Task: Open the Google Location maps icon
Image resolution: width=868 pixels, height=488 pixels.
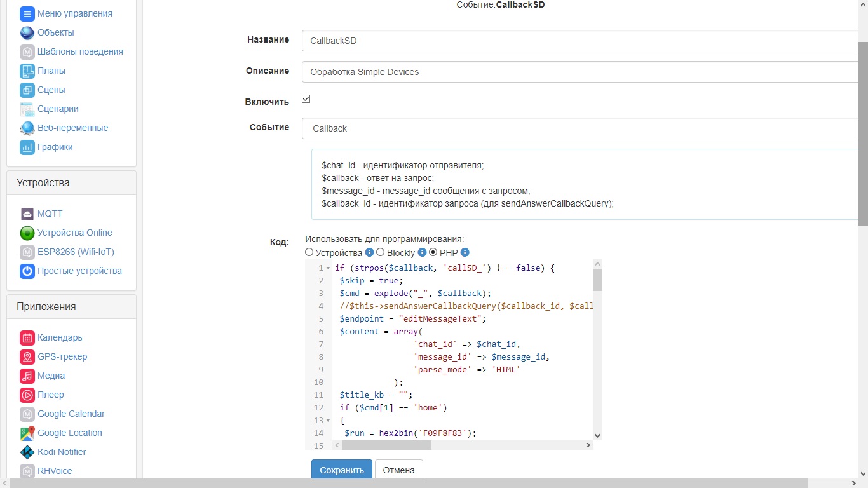Action: click(x=27, y=433)
